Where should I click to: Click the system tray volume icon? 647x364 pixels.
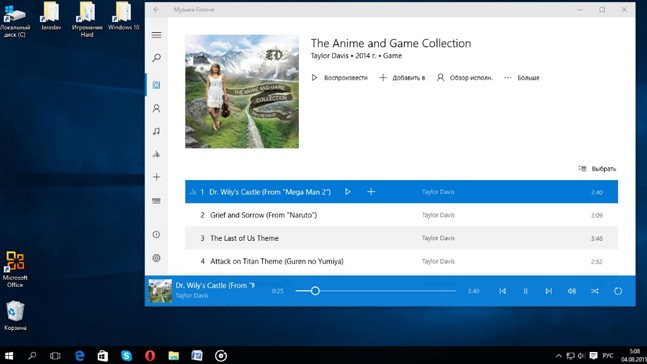click(x=581, y=356)
